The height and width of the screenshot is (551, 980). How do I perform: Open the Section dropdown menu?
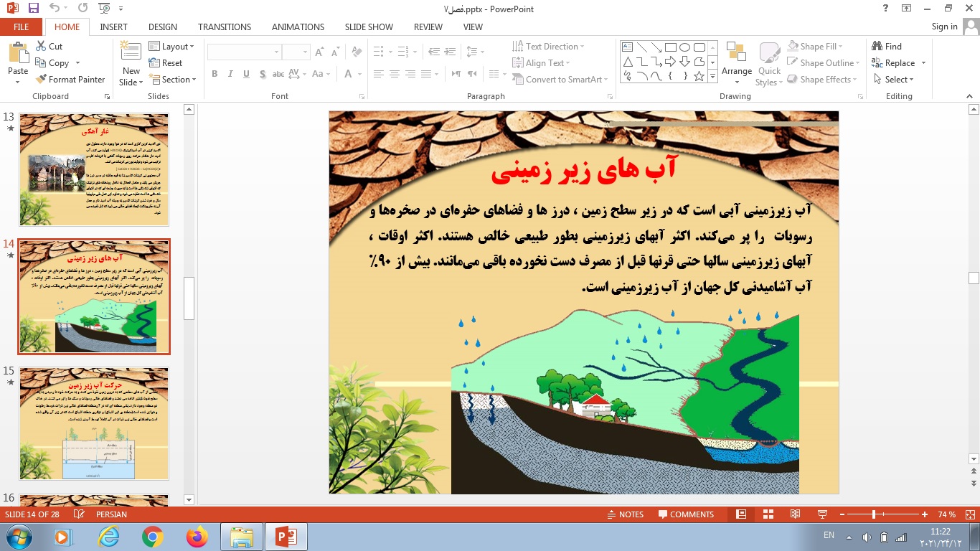click(x=171, y=80)
